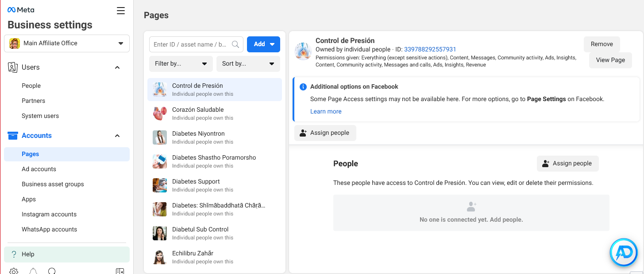Open the hamburger menu beside Meta logo

click(121, 11)
